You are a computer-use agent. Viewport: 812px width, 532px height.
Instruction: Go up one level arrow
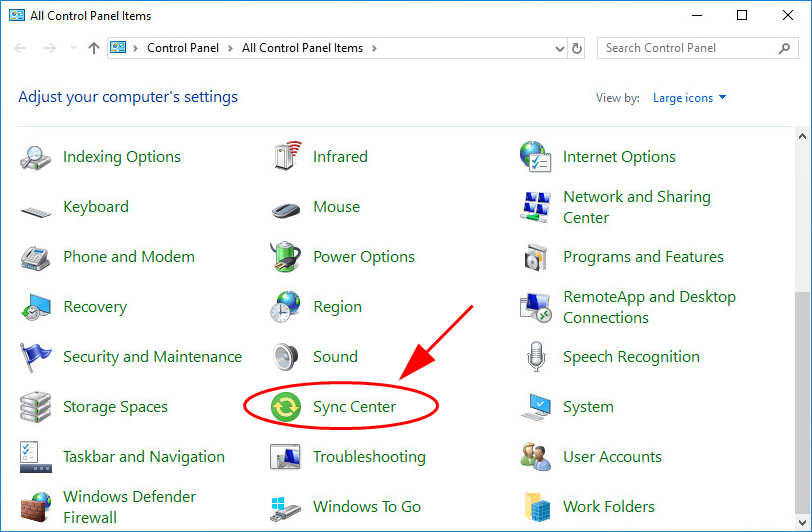[x=94, y=48]
